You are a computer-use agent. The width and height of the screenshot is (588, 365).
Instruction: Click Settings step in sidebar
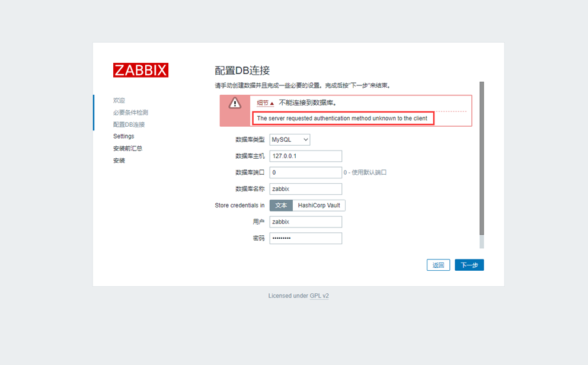point(123,136)
